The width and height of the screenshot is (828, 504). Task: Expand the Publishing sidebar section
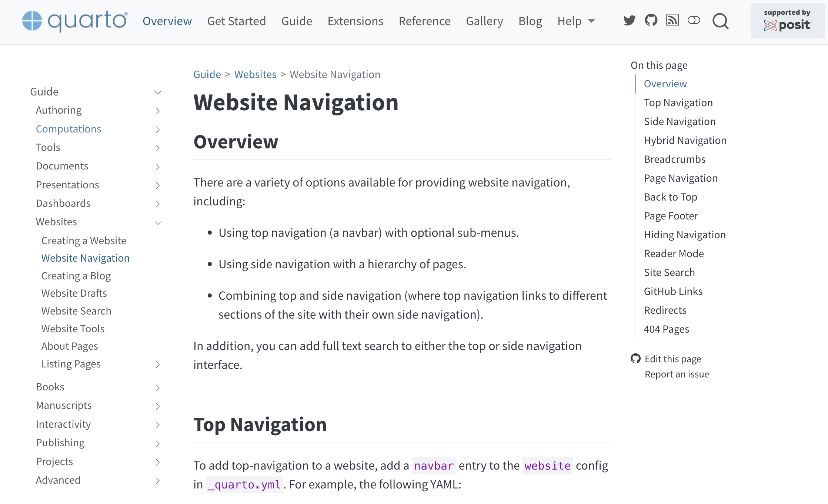(158, 444)
